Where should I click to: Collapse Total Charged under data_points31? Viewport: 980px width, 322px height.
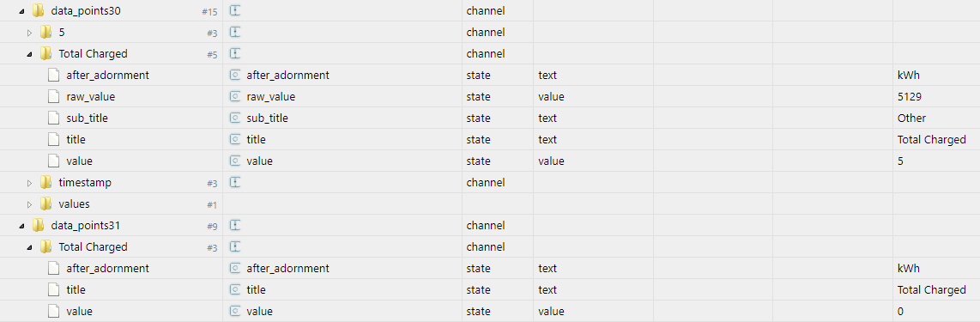[29, 247]
